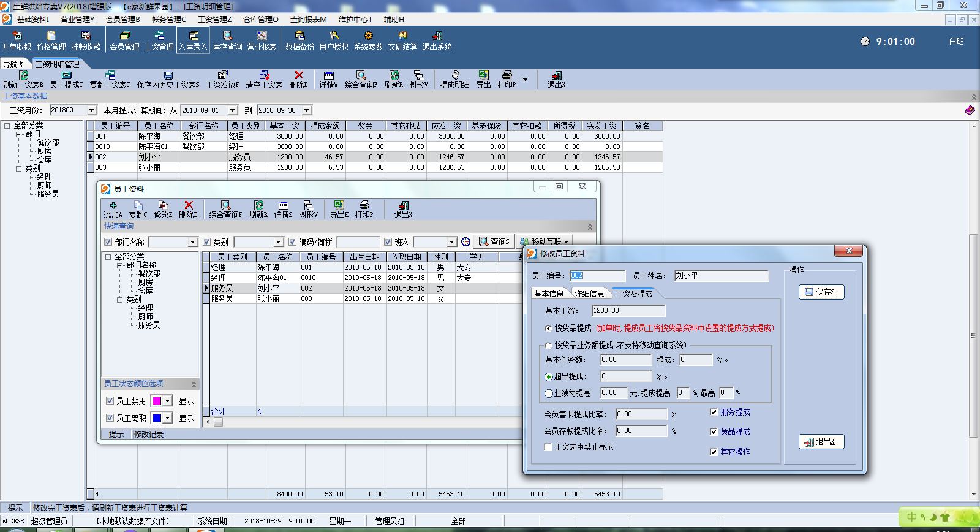This screenshot has height=532, width=980.
Task: Open 员工禁用 color dropdown arrow
Action: click(x=167, y=401)
